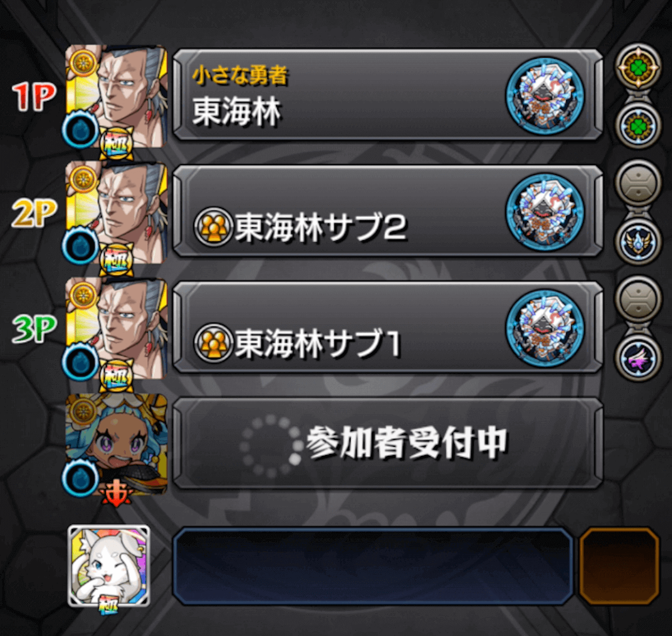Tap the blank brown button at bottom
672x636 pixels.
(x=619, y=566)
